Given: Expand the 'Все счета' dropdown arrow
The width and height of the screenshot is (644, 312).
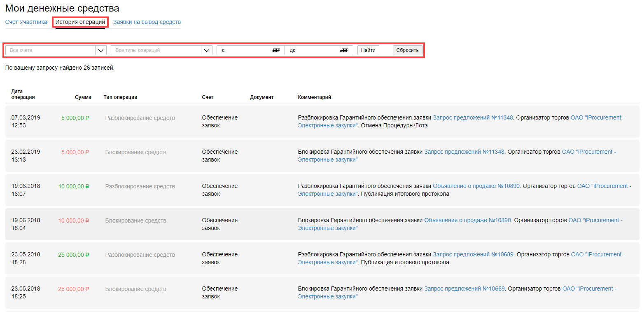Looking at the screenshot, I should point(101,50).
